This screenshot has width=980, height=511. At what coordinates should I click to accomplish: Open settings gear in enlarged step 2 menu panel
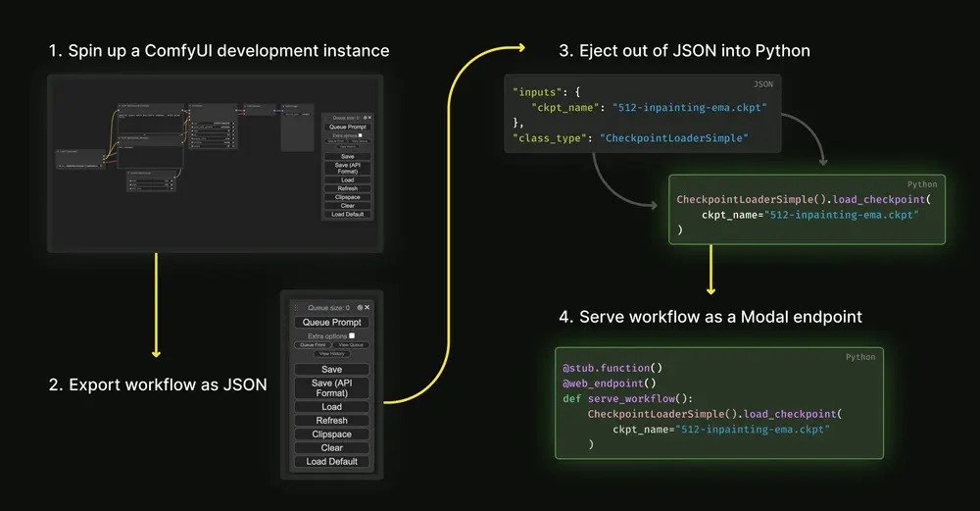pyautogui.click(x=360, y=307)
